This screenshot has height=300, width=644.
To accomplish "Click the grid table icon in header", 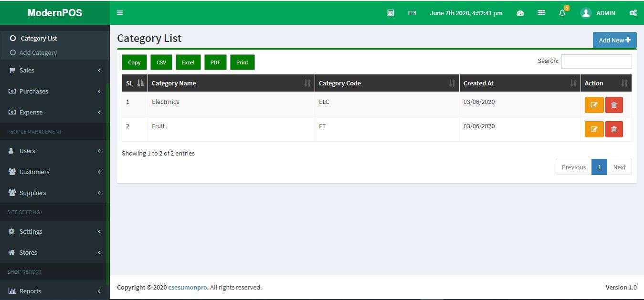I will [x=541, y=13].
